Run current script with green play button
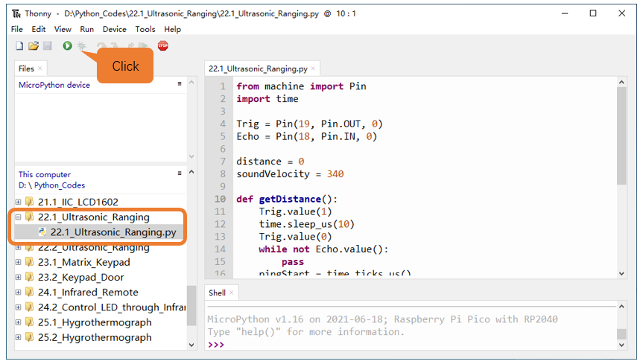Screen dimensions: 643x364 click(x=67, y=46)
